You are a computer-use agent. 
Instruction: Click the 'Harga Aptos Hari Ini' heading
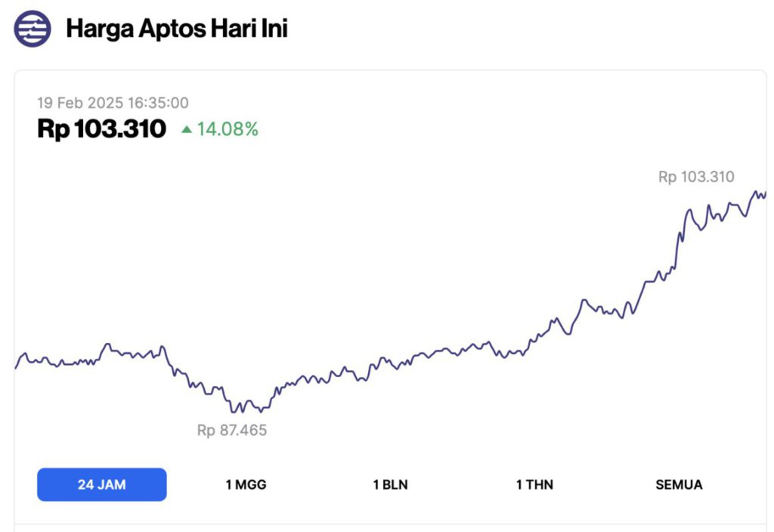click(177, 29)
